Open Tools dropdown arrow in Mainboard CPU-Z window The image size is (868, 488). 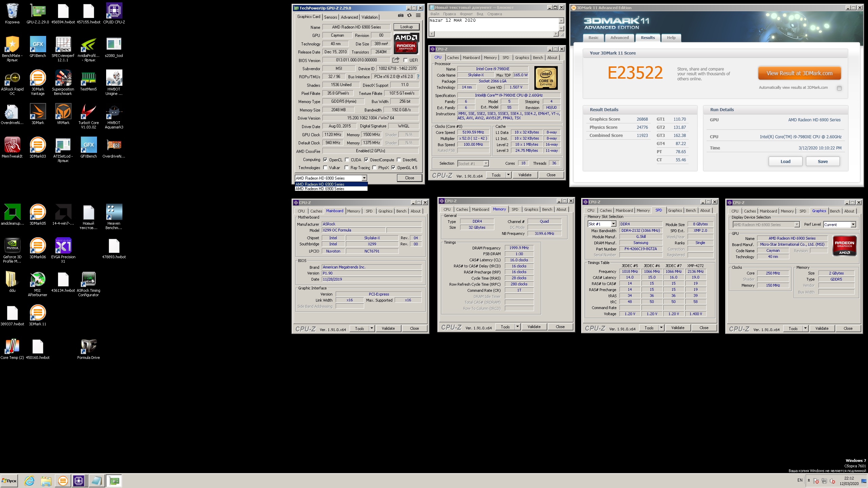point(372,328)
